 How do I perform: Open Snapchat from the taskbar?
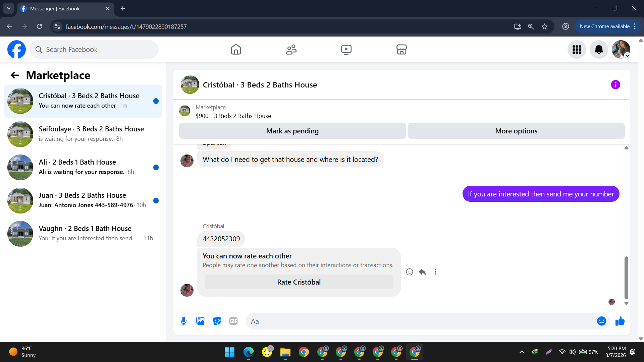click(267, 352)
